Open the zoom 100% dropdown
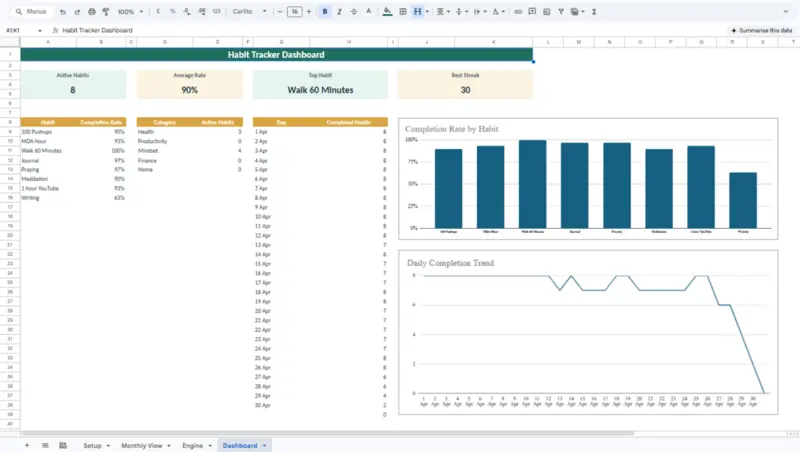 coord(130,12)
